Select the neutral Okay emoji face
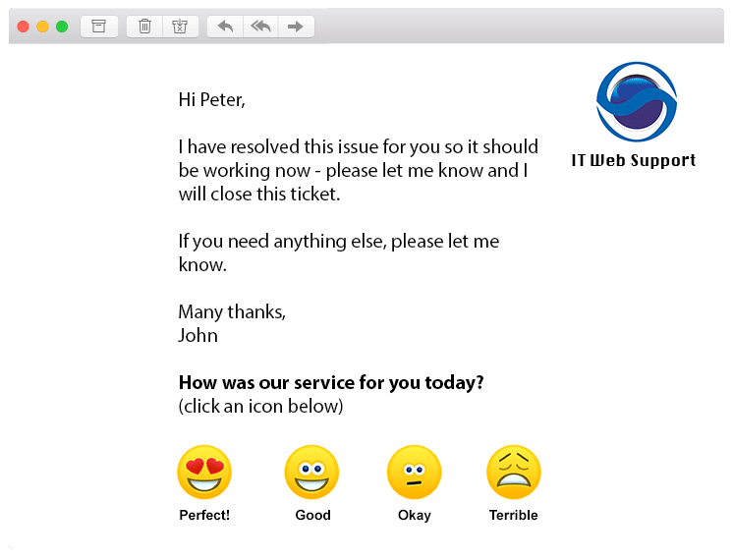Viewport: 733px width, 560px height. [x=415, y=472]
